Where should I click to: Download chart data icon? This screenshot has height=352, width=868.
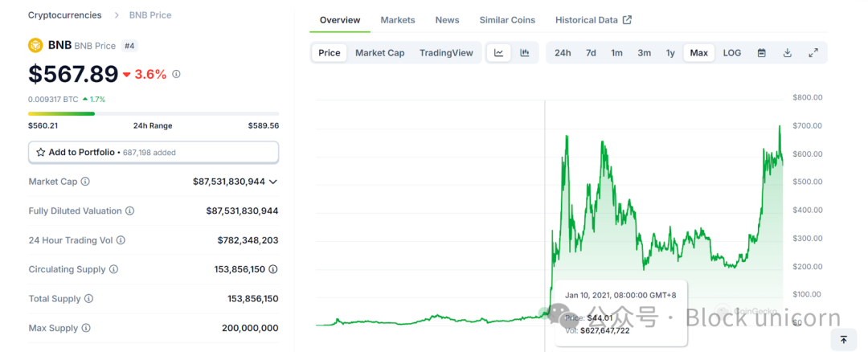pos(787,52)
